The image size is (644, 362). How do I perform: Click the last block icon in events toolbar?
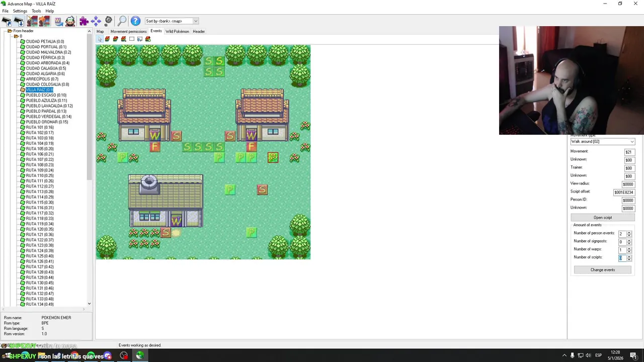point(148,39)
